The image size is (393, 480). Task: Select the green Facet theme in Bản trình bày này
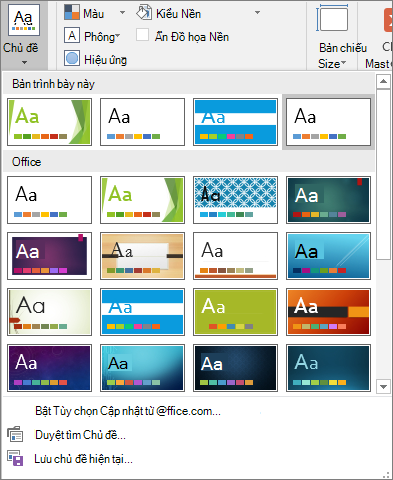coord(49,122)
